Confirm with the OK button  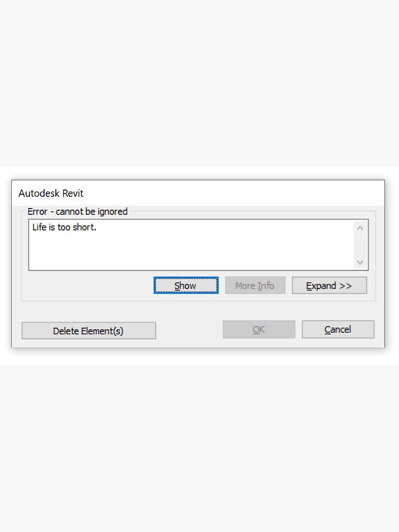point(259,329)
